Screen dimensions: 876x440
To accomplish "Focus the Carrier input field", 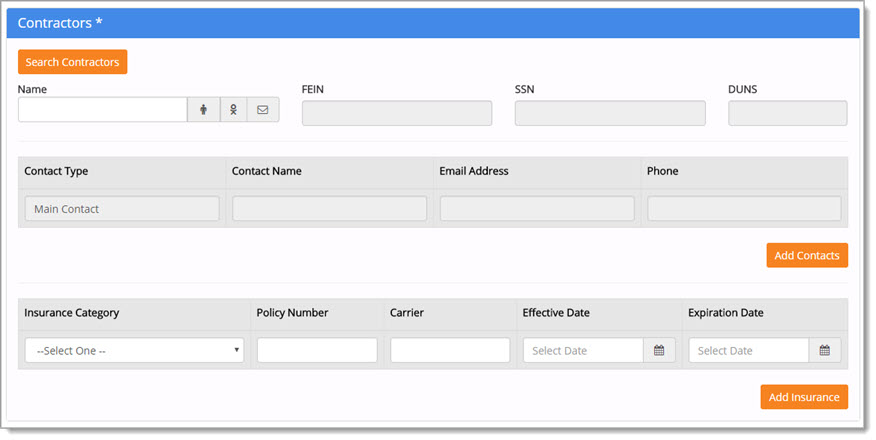I will tap(449, 350).
